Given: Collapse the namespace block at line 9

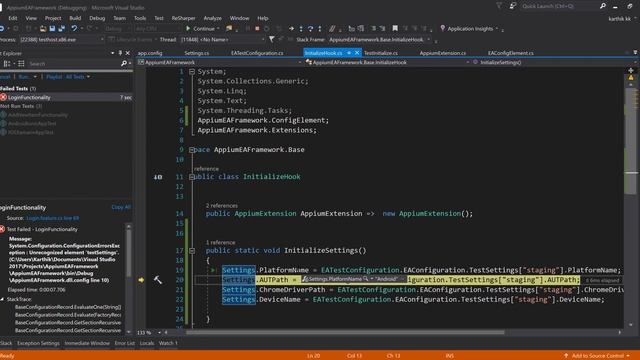Looking at the screenshot, I should tap(192, 150).
